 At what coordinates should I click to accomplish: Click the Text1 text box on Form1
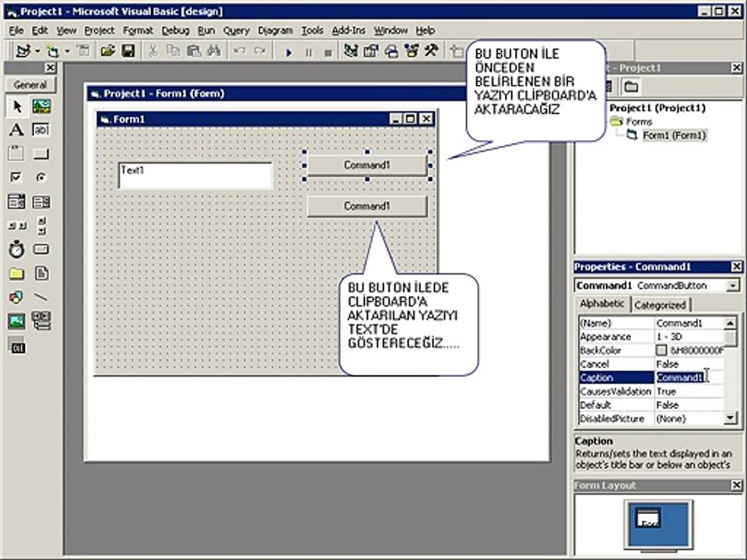(x=195, y=176)
